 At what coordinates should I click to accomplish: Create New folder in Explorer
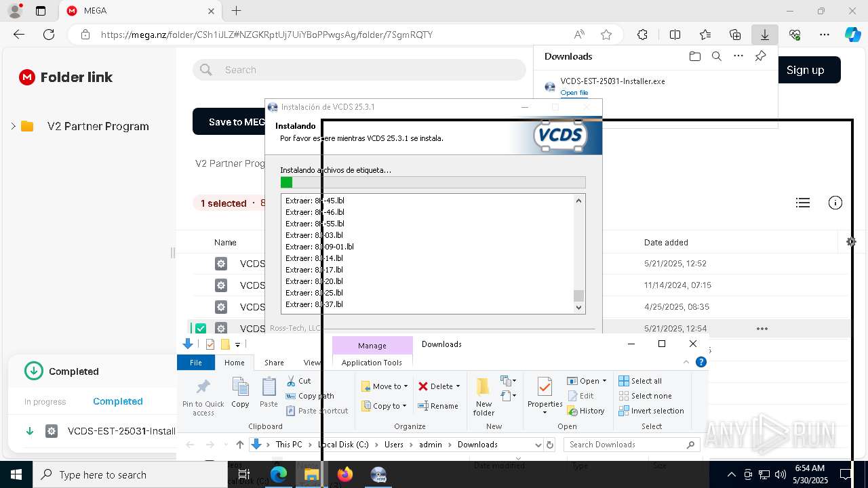point(484,398)
